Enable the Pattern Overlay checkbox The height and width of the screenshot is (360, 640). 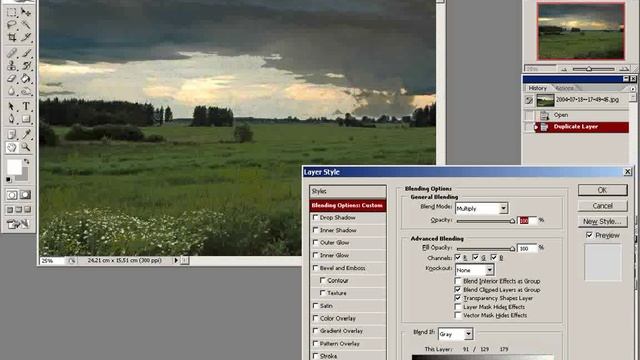316,343
